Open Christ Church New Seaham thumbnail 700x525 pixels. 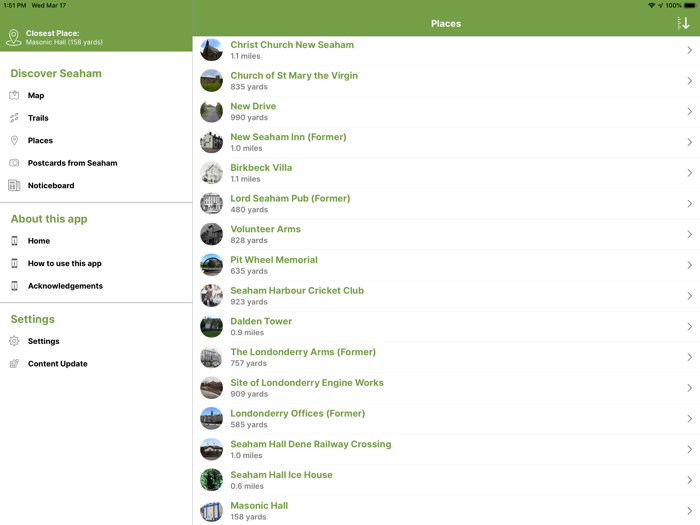[211, 50]
